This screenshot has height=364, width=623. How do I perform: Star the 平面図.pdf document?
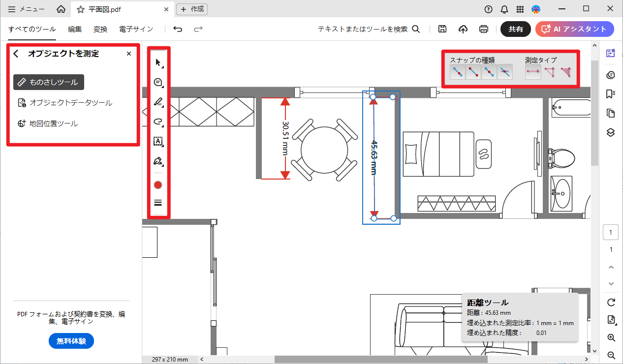(x=81, y=9)
